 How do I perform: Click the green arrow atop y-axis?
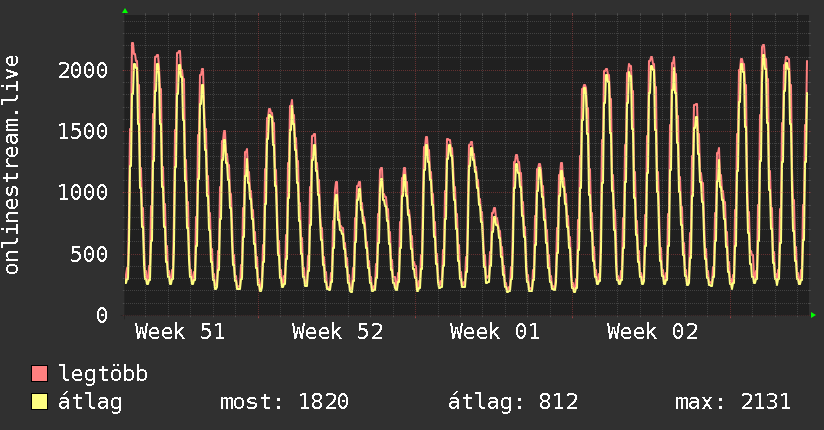[125, 11]
